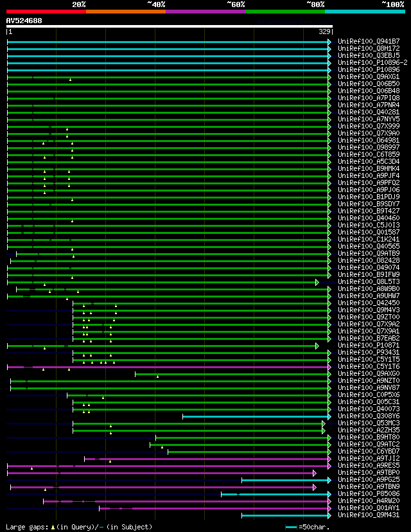Screen dimensions: 411x532
Task: Click UniRef100_Q8L5T3 label
Action: click(x=369, y=281)
